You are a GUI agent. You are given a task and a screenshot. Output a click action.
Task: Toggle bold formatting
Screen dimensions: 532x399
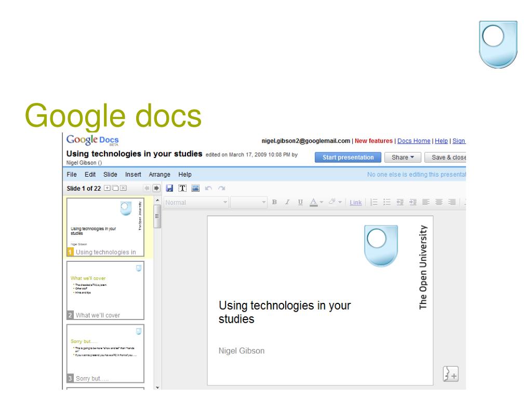pyautogui.click(x=274, y=202)
